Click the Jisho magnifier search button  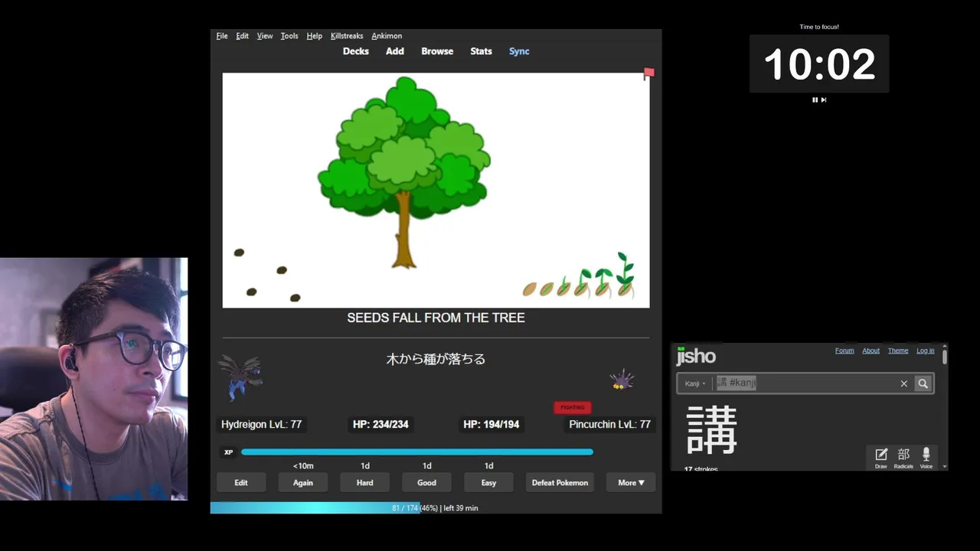tap(923, 383)
